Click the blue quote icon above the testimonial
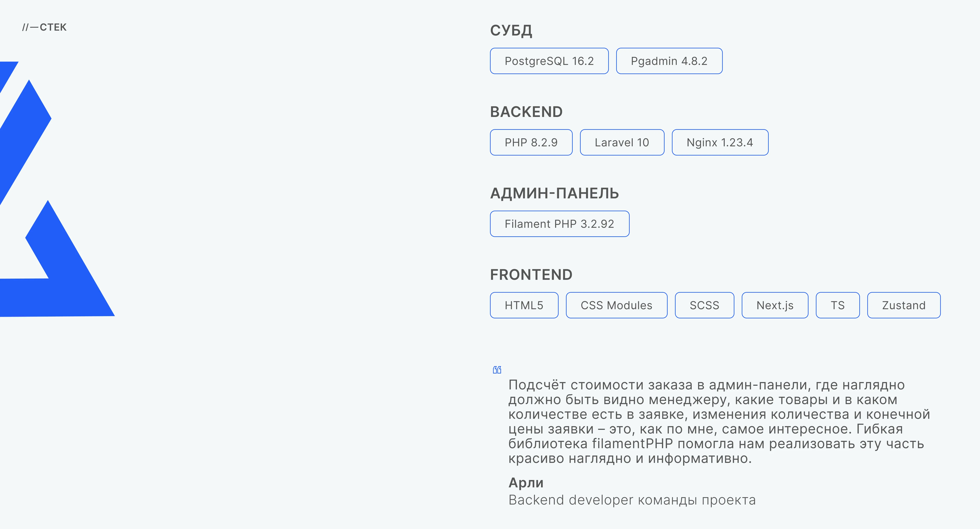The width and height of the screenshot is (980, 529). coord(498,369)
